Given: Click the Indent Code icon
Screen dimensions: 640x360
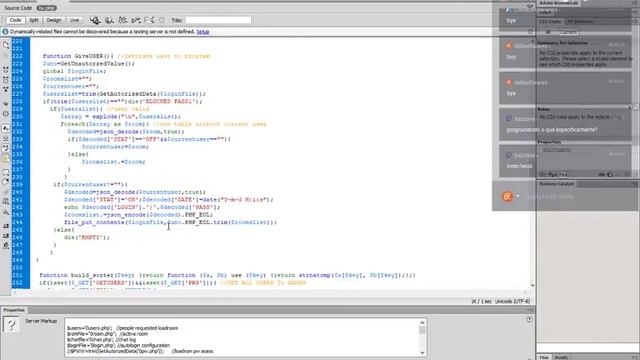Looking at the screenshot, I should pyautogui.click(x=6, y=226).
